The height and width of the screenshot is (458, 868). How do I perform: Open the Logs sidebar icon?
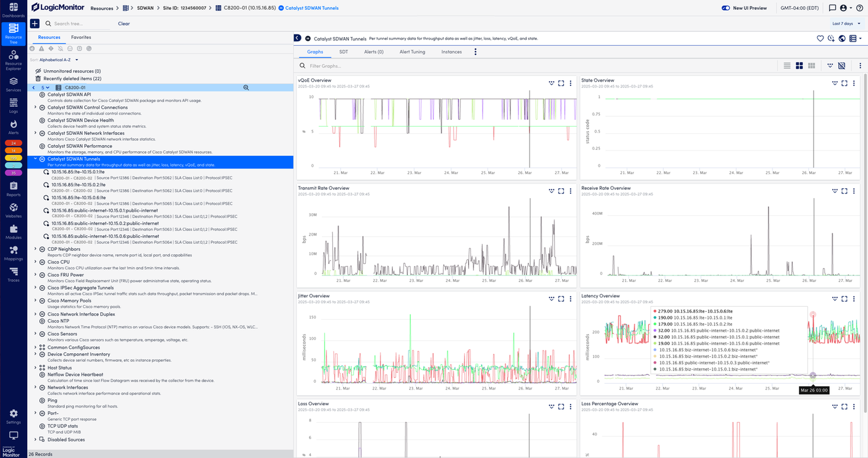[x=13, y=105]
